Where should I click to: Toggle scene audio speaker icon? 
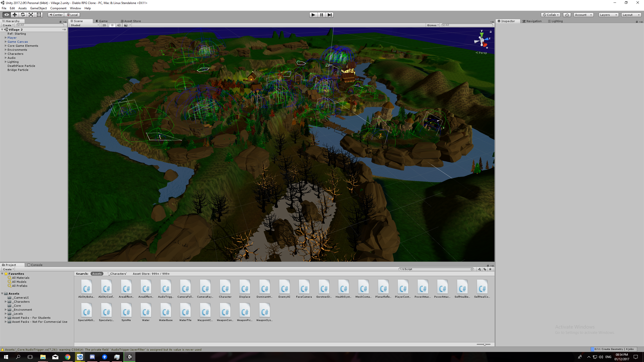118,25
